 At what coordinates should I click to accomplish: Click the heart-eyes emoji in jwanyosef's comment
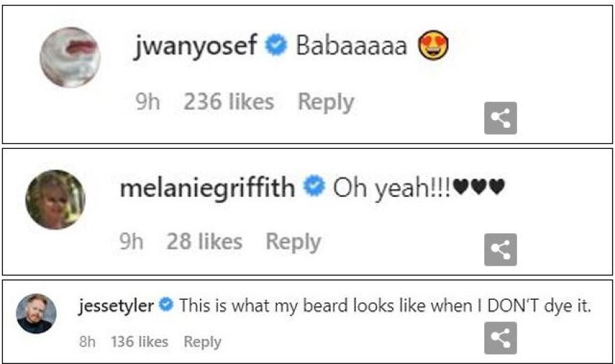coord(433,46)
